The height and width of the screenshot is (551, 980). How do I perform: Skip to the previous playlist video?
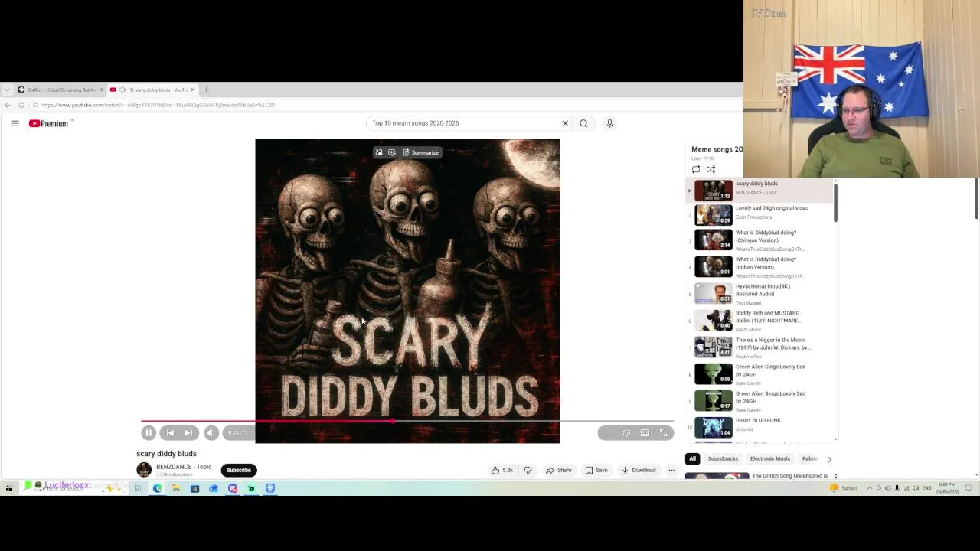pos(170,433)
